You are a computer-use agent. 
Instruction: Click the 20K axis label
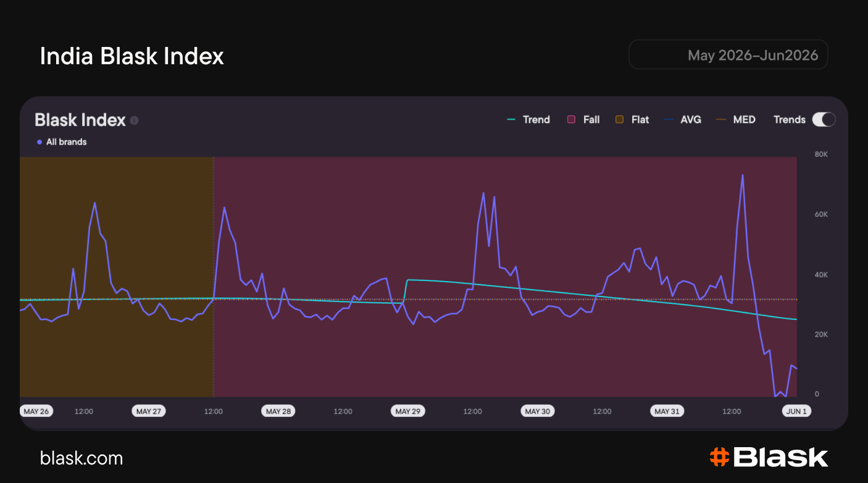[x=821, y=335]
